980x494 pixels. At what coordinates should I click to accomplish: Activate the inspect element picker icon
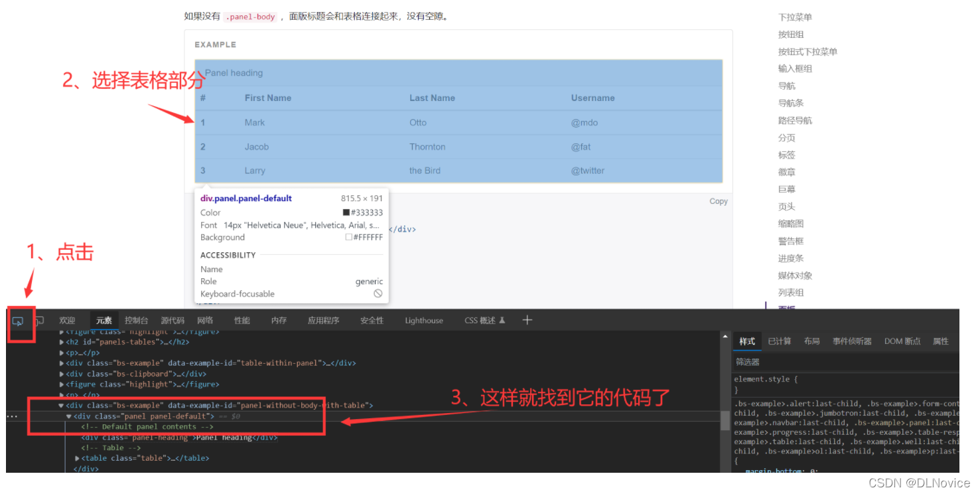[18, 321]
